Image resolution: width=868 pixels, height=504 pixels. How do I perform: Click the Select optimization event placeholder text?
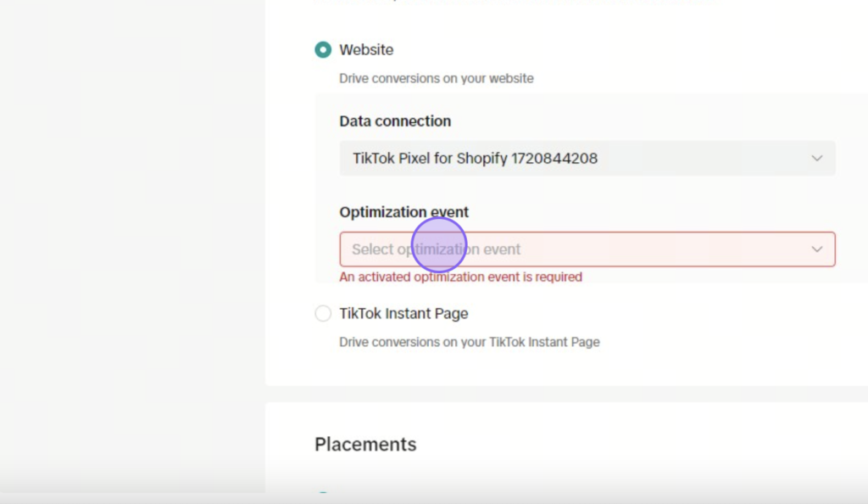[437, 249]
